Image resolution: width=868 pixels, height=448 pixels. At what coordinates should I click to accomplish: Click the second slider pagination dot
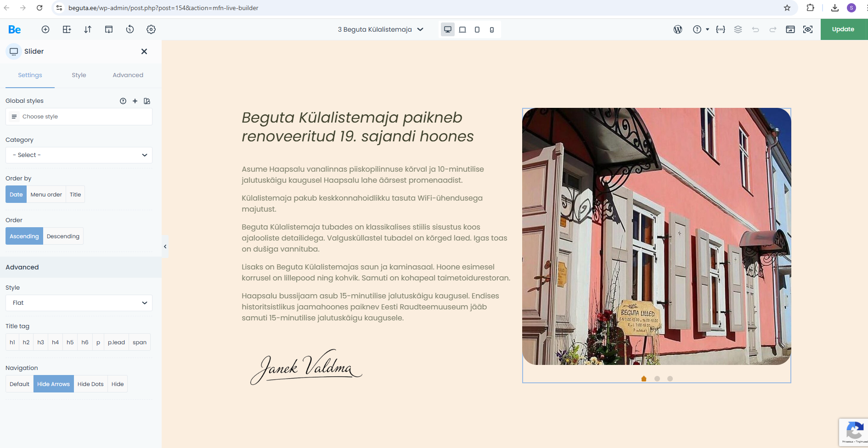(657, 379)
